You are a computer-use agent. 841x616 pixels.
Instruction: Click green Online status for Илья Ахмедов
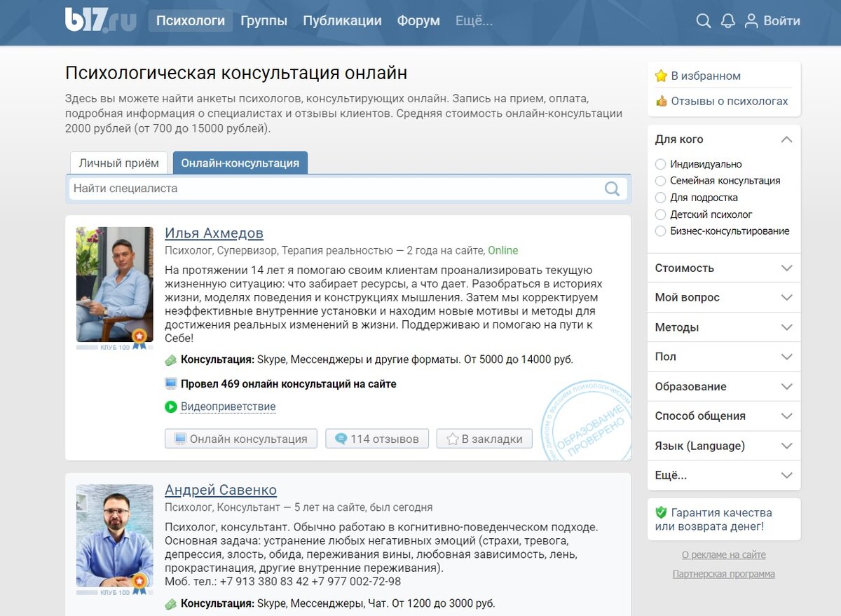tap(503, 250)
